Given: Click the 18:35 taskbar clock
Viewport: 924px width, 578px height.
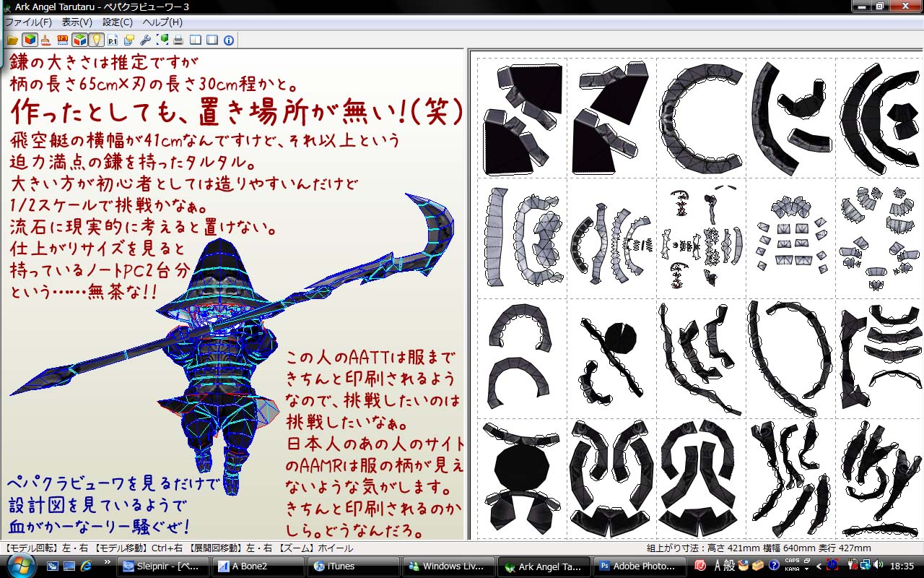Looking at the screenshot, I should tap(902, 566).
